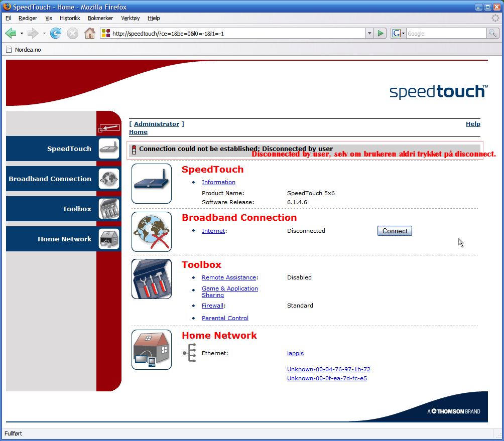Click the Firefox logo in the title bar

click(7, 7)
